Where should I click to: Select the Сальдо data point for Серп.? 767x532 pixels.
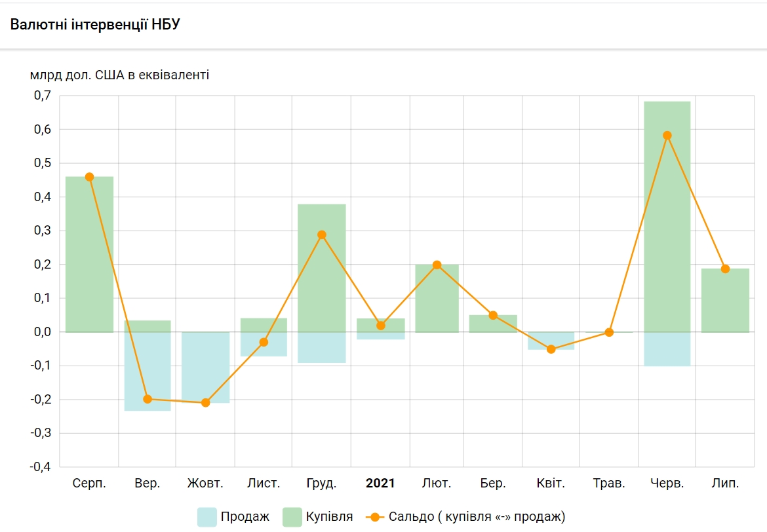(89, 177)
